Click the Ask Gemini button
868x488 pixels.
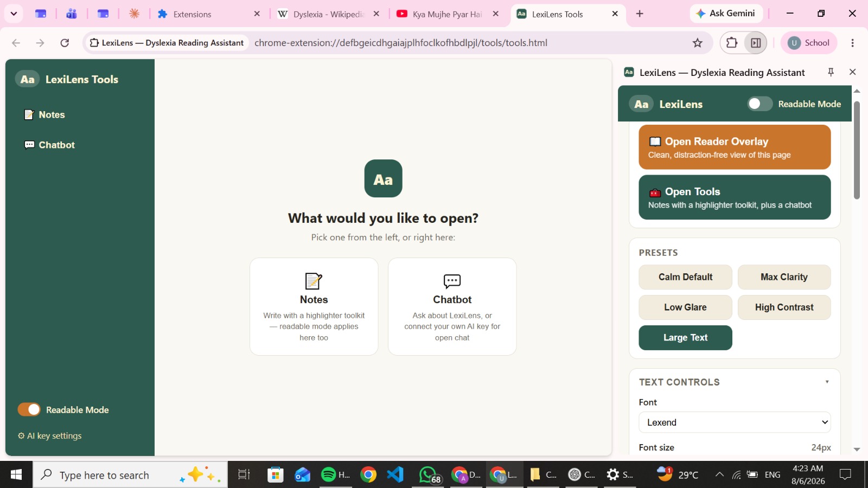pyautogui.click(x=726, y=14)
